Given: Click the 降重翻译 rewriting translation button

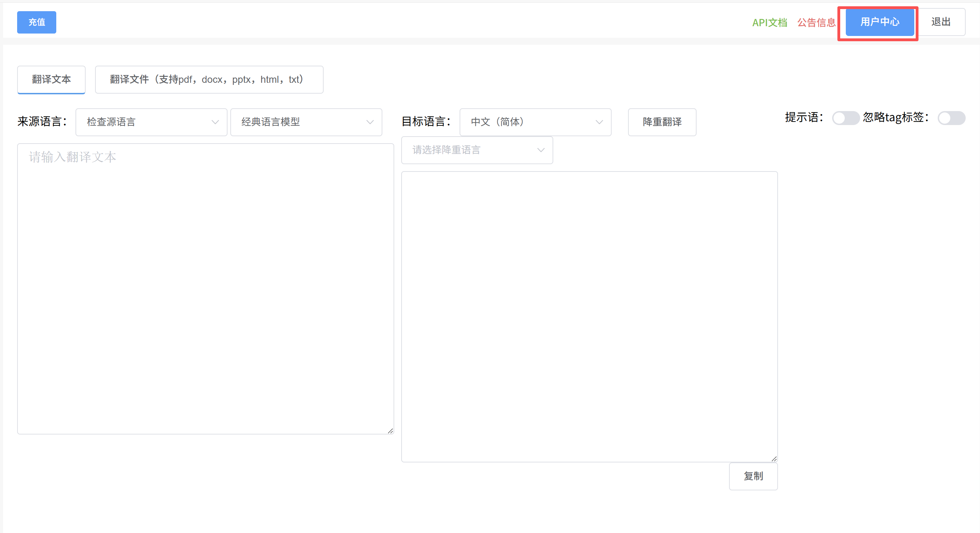Looking at the screenshot, I should (x=662, y=122).
